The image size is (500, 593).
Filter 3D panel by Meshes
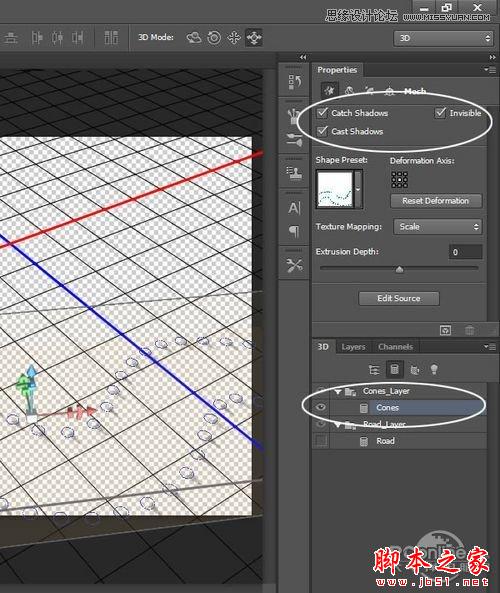click(394, 369)
